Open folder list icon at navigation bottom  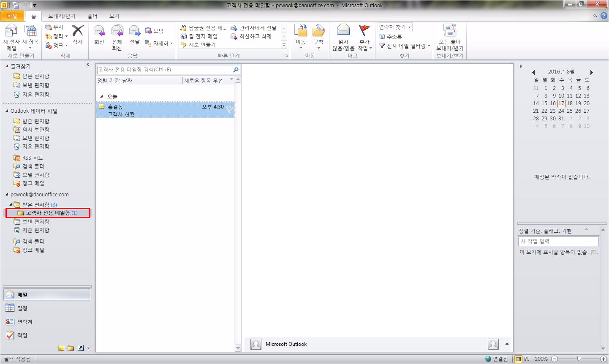[x=71, y=348]
